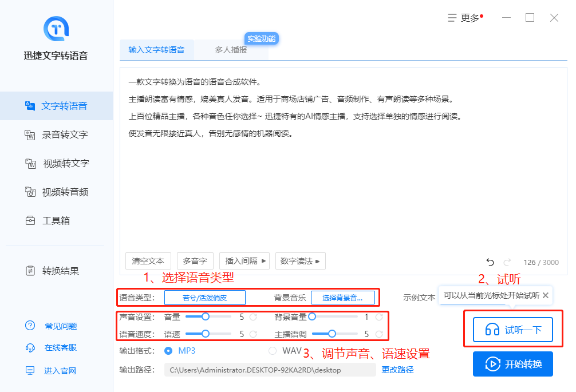Click the headphone icon in 试听一下
This screenshot has width=576, height=392.
492,330
